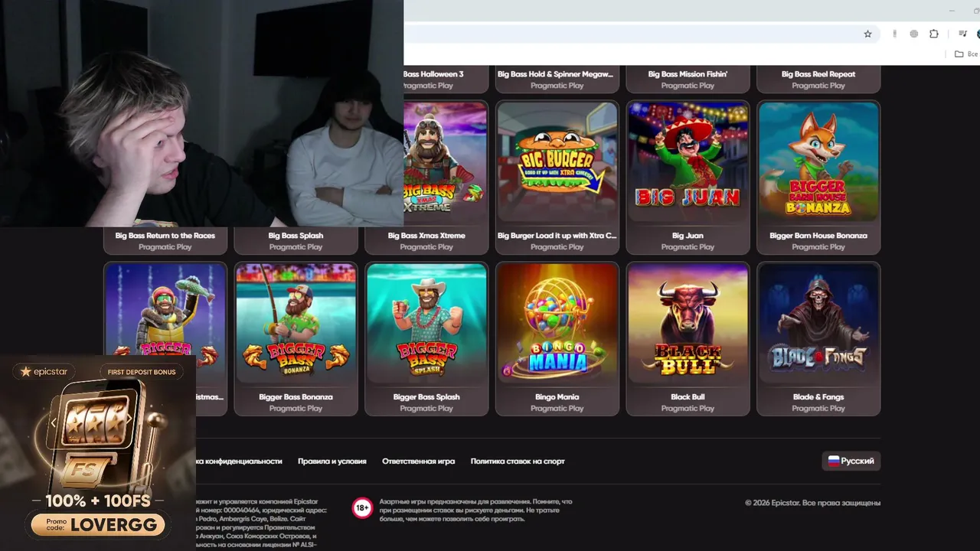
Task: Click the Bigger Bass Splash title text
Action: pyautogui.click(x=426, y=397)
